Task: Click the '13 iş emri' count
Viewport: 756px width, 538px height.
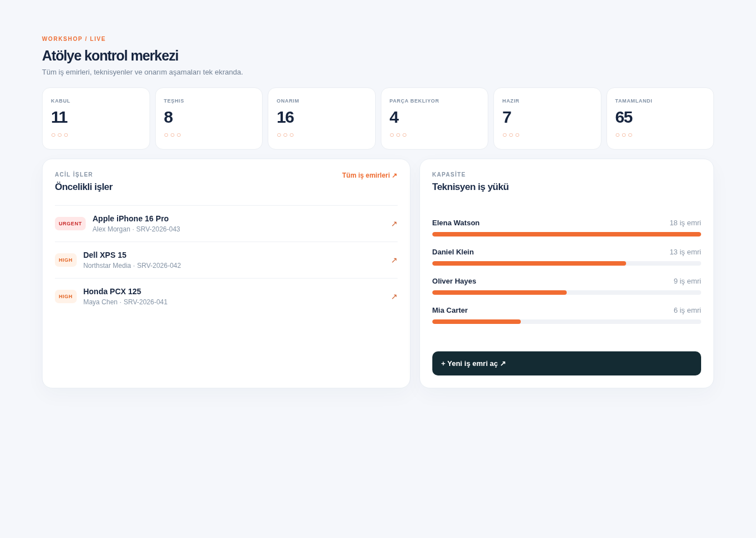Action: (x=685, y=252)
